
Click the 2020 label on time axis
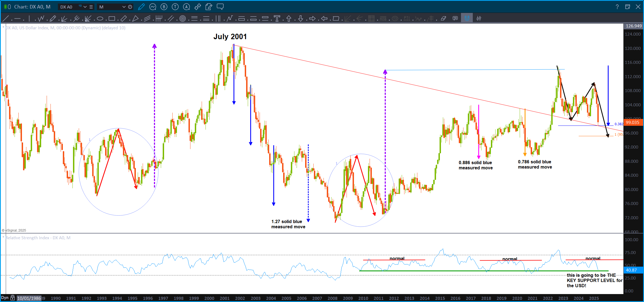click(x=517, y=298)
